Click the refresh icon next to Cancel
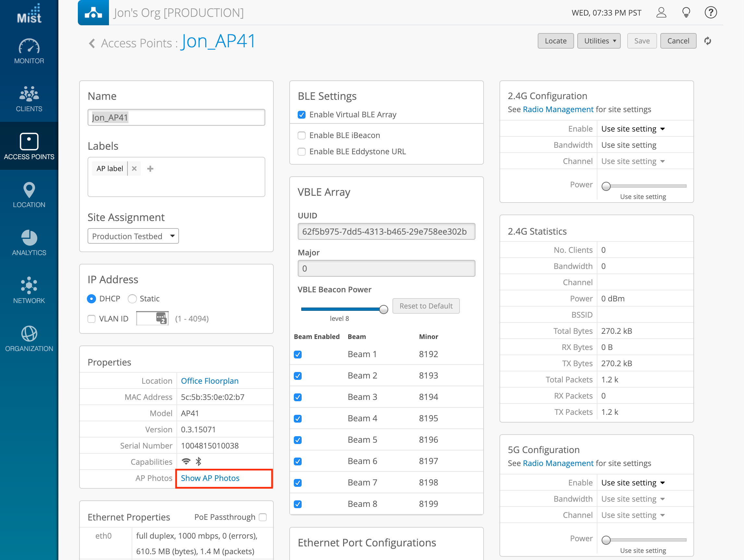Viewport: 744px width, 560px height. (707, 41)
